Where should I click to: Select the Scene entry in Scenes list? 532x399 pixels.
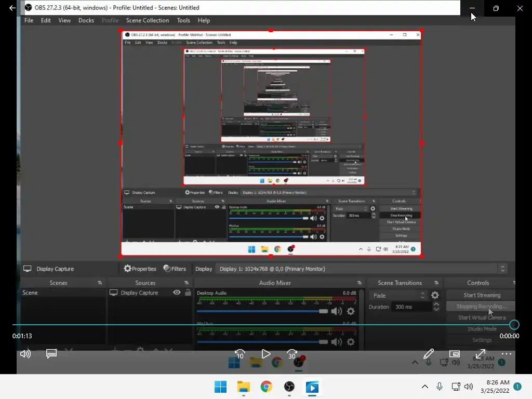[x=63, y=292]
